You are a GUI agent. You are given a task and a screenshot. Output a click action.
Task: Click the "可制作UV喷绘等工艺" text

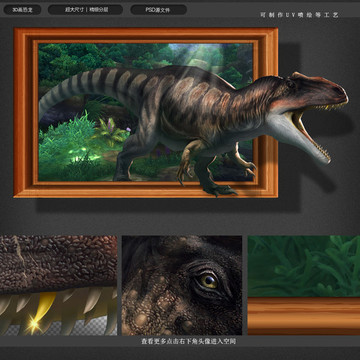tap(299, 15)
